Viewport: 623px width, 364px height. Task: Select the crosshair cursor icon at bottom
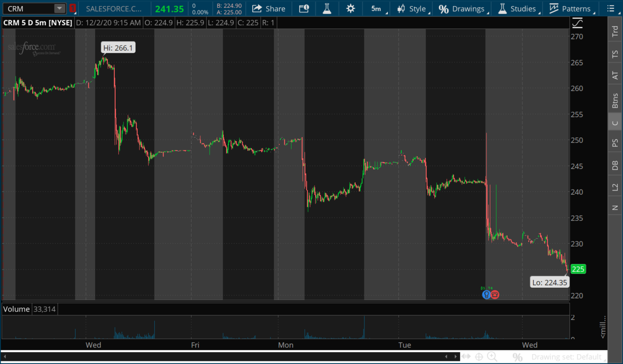click(479, 357)
